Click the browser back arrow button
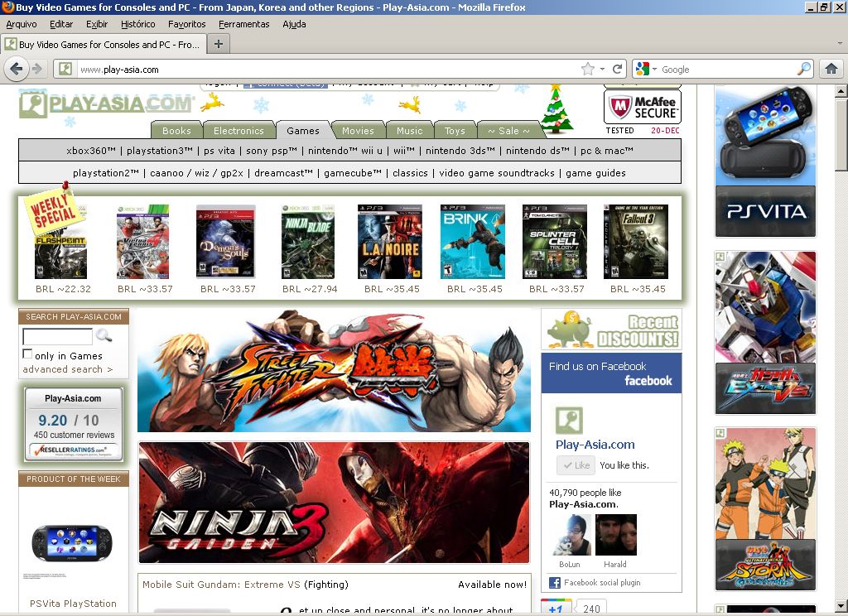Viewport: 848px width, 616px height. click(16, 69)
